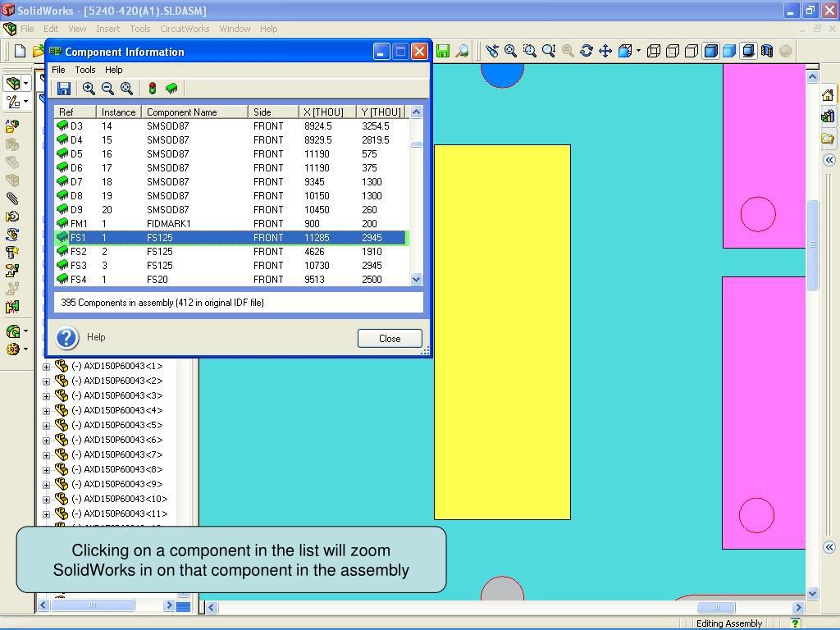The height and width of the screenshot is (630, 840).
Task: Select the FS2 row in component list
Action: pos(230,252)
